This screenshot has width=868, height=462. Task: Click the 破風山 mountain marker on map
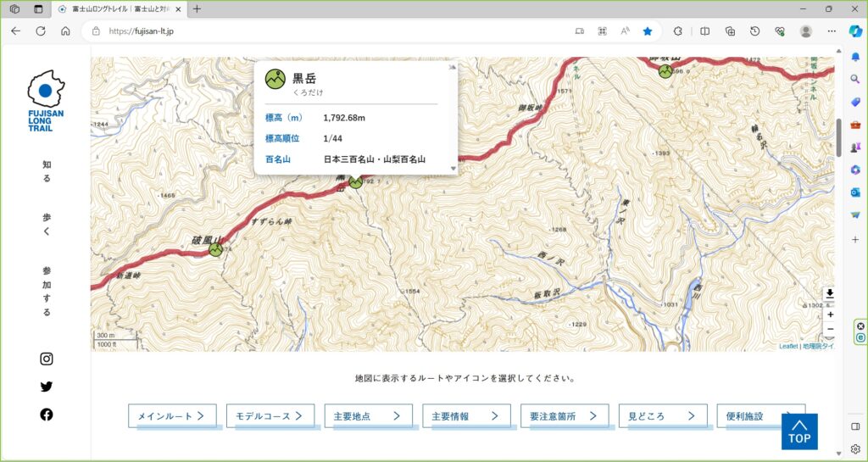(216, 249)
